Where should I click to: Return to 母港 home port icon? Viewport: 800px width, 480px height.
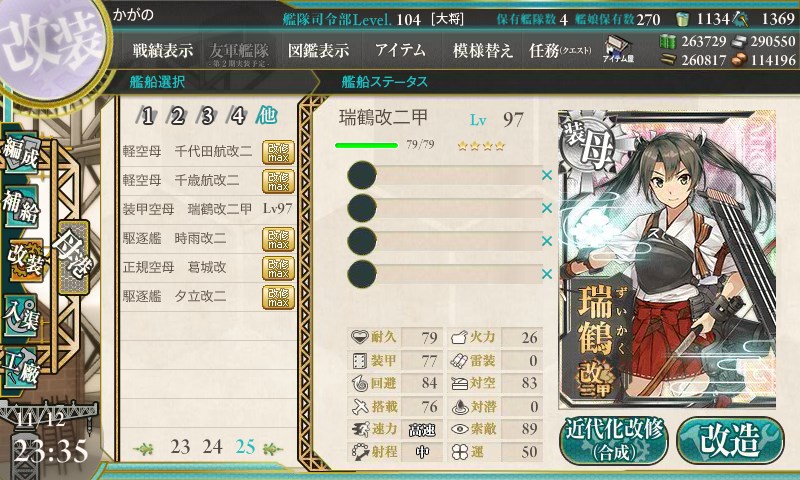(x=73, y=257)
